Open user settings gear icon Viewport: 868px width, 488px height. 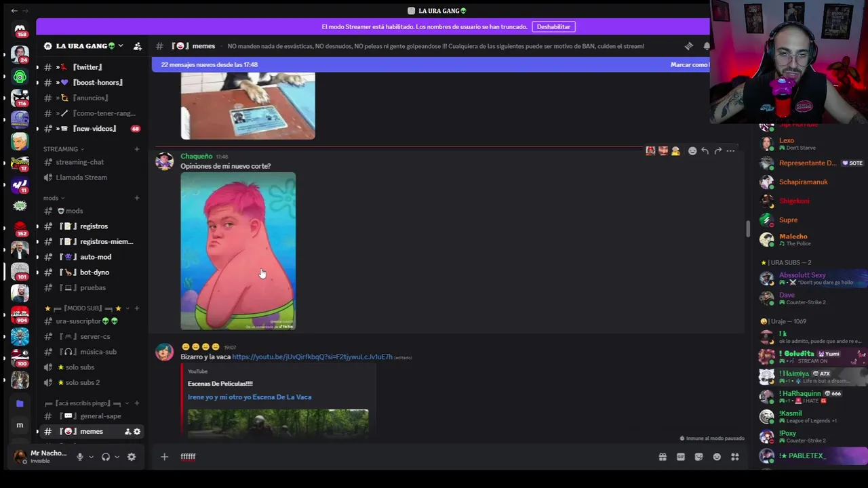click(132, 457)
